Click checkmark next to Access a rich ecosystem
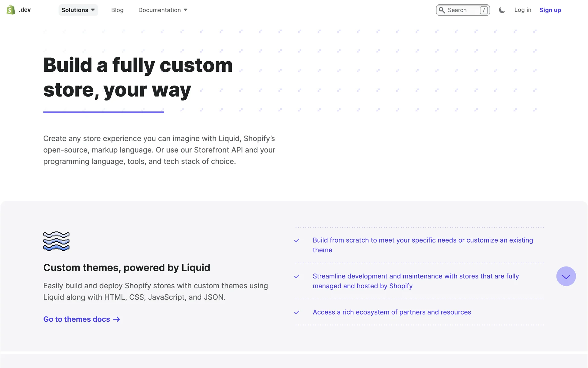 [296, 312]
